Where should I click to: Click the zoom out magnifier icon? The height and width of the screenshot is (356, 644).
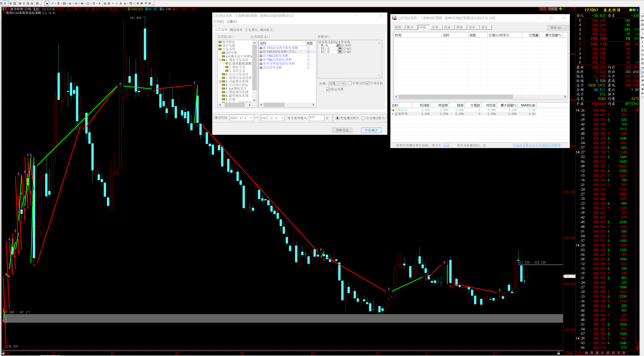(x=32, y=4)
